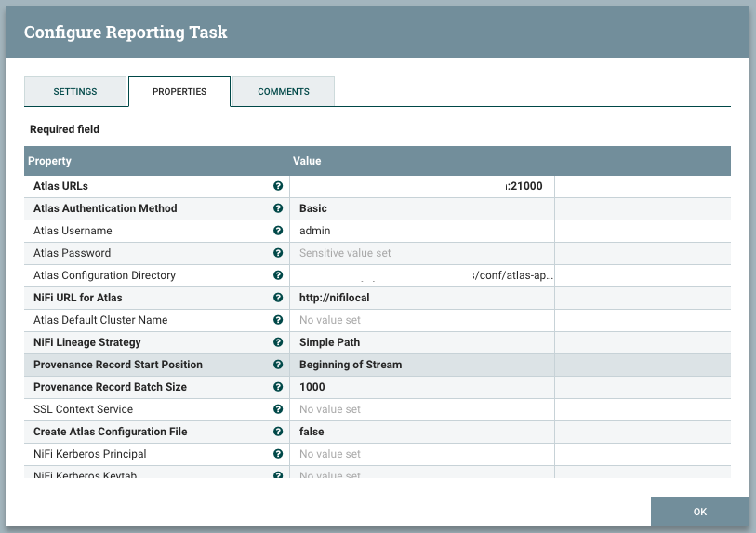Screen dimensions: 756x533
Task: Open help for Provenance Record Start Position
Action: 278,365
